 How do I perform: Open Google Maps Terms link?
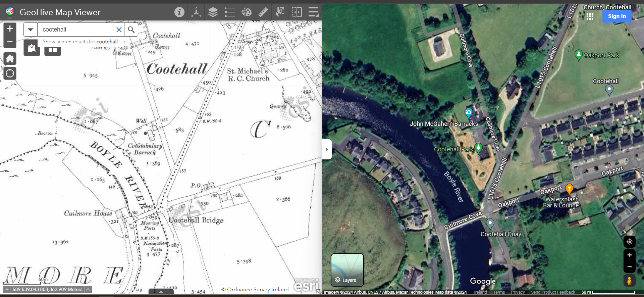[499, 292]
